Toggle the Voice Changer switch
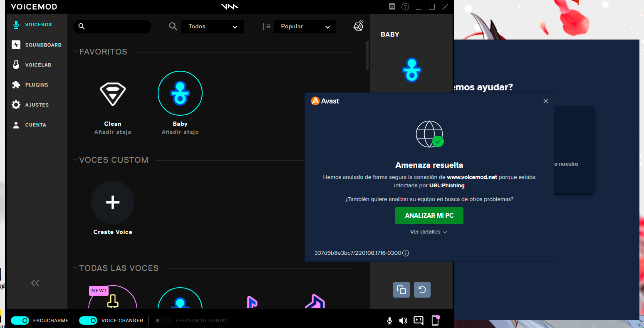Image resolution: width=644 pixels, height=328 pixels. (x=88, y=321)
